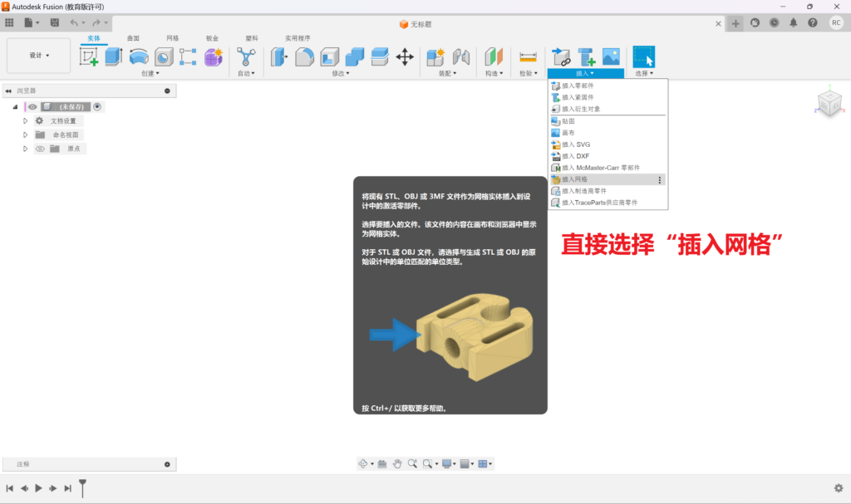Choose the Fillet tool in Modify group

(x=304, y=56)
